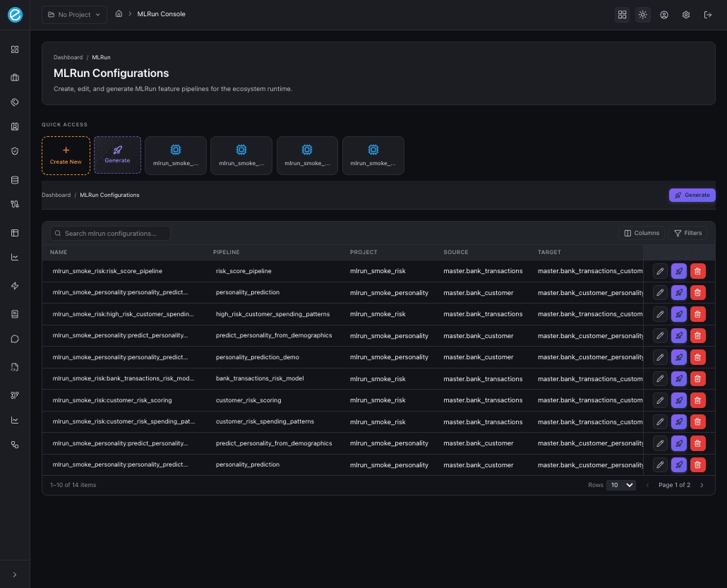Open the user account icon in the header
The width and height of the screenshot is (727, 588).
(x=664, y=14)
